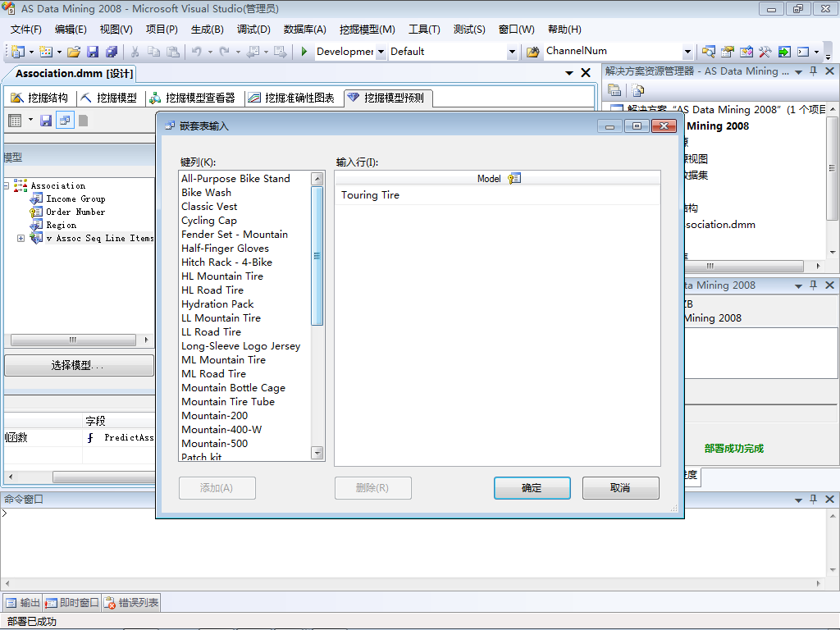Select Order Number tree item
The image size is (840, 630).
pyautogui.click(x=75, y=212)
